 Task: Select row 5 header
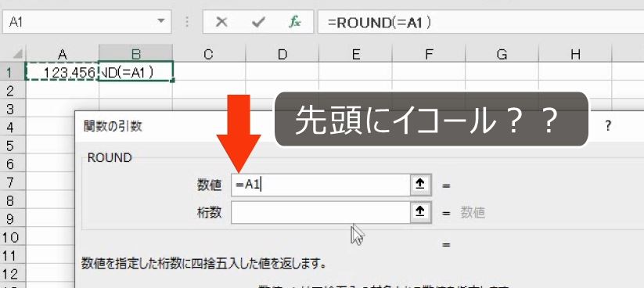click(13, 146)
